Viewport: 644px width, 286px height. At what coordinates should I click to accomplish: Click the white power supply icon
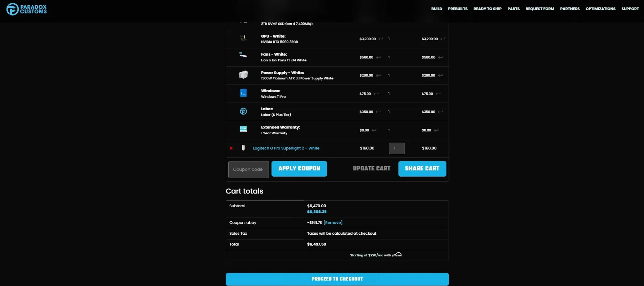point(243,75)
